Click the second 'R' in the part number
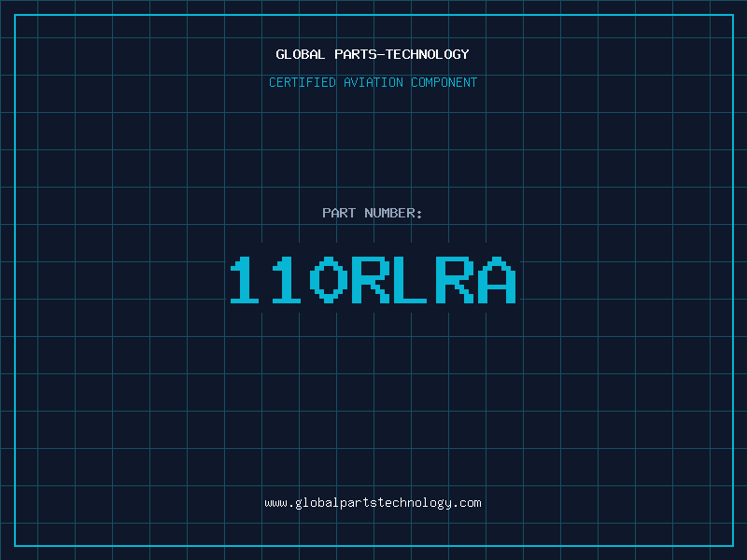Screen dimensions: 747x560 (455, 280)
